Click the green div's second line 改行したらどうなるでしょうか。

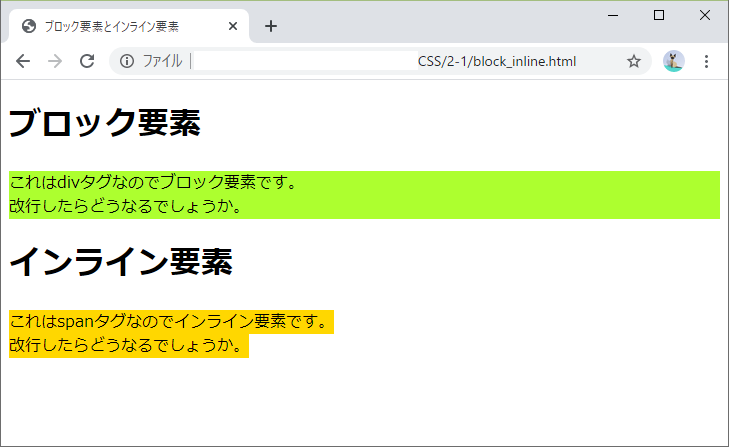(x=126, y=206)
